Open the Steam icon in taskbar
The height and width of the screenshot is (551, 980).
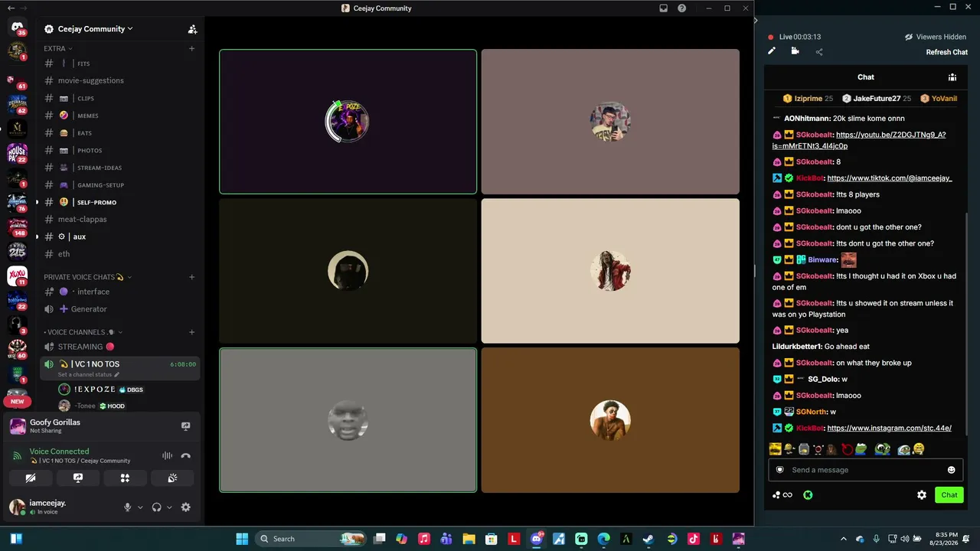(648, 539)
